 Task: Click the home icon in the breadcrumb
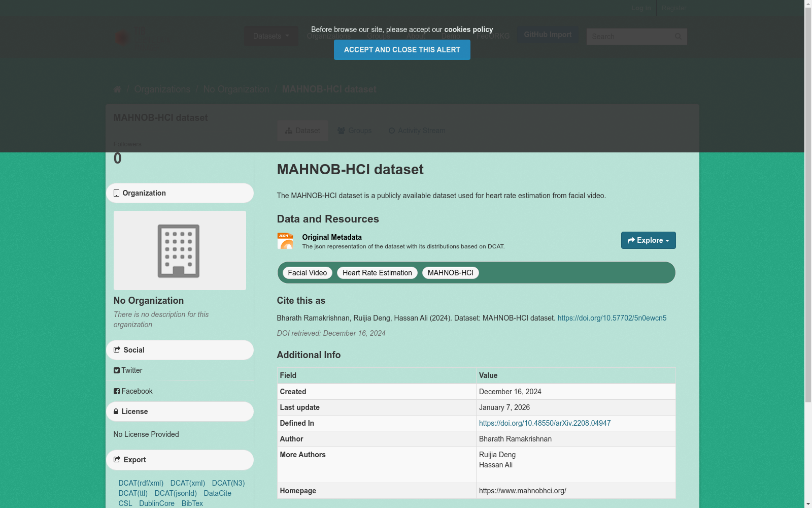[117, 89]
